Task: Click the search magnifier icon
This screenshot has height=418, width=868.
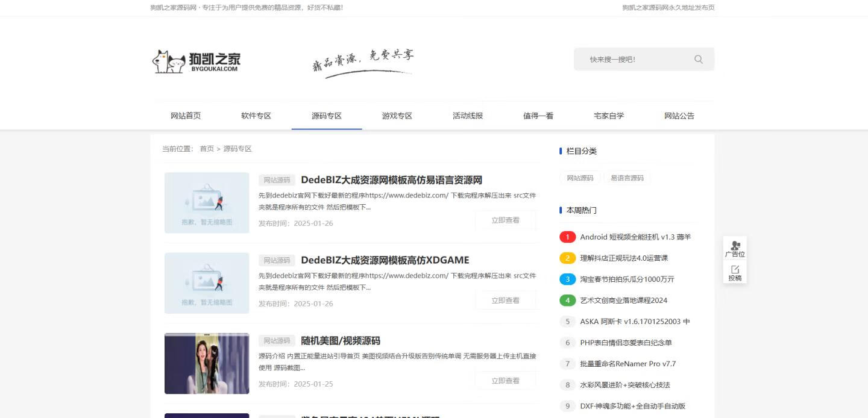Action: pos(697,59)
